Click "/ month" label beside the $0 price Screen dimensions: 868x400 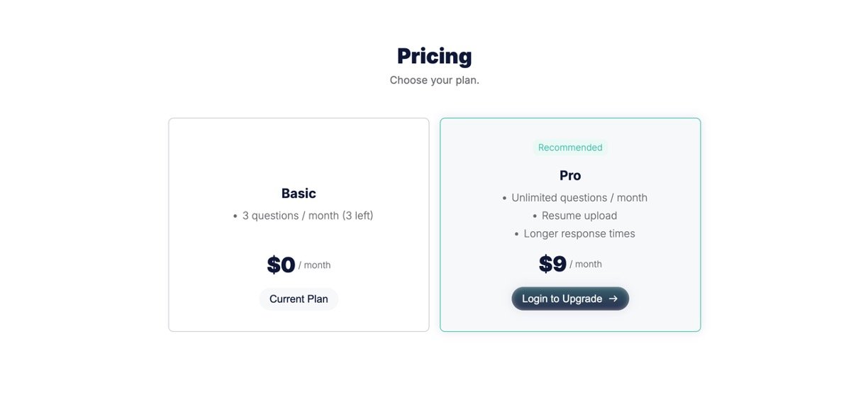(314, 265)
